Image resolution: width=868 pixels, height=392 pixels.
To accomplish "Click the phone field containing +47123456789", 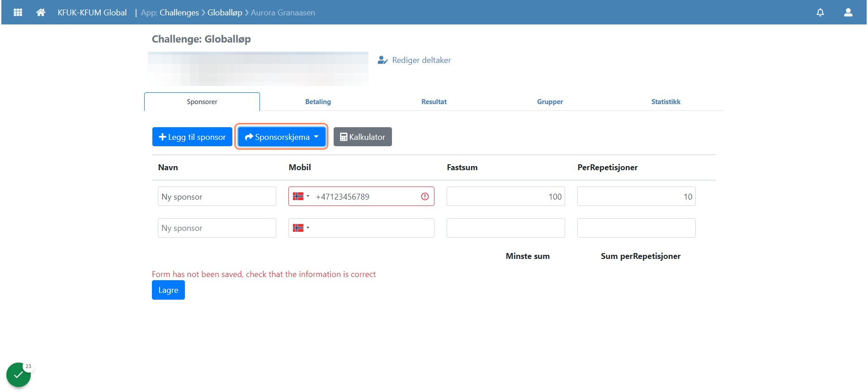I will (361, 196).
